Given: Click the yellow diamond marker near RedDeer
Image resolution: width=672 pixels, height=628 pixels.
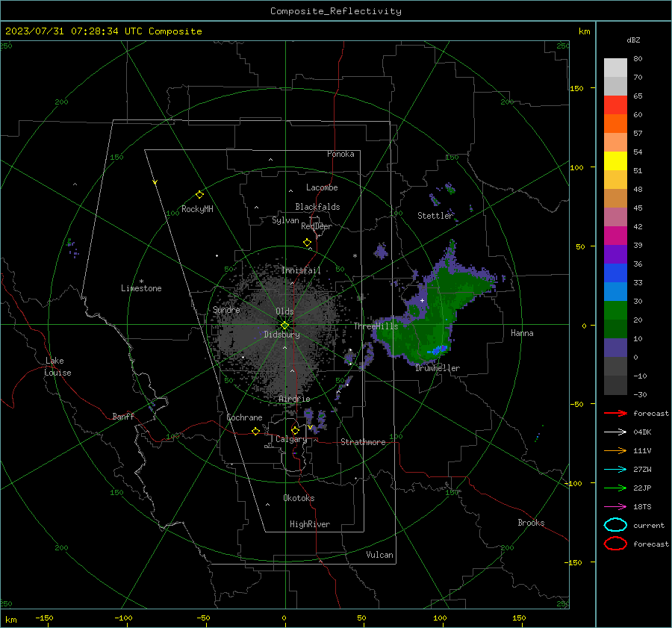Looking at the screenshot, I should (x=307, y=243).
